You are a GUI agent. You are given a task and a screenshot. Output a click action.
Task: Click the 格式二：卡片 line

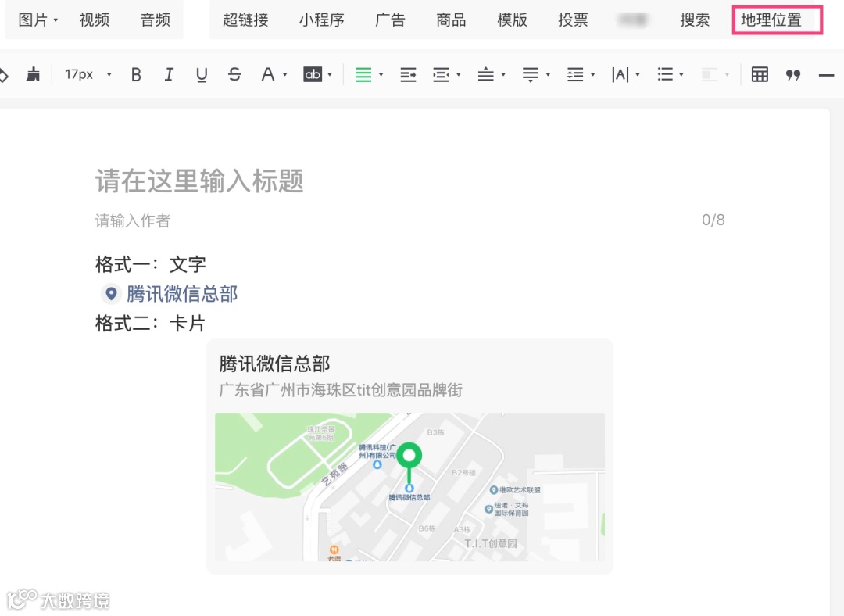tap(151, 324)
